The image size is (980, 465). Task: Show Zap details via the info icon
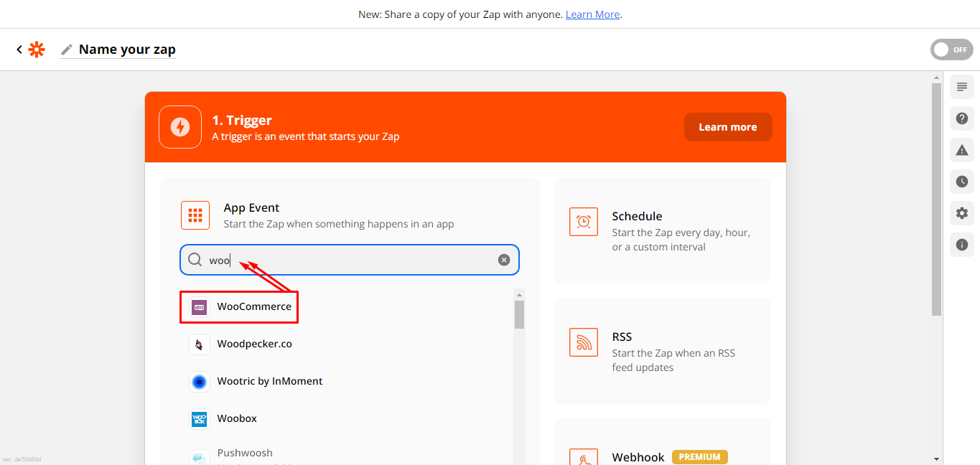[x=961, y=245]
